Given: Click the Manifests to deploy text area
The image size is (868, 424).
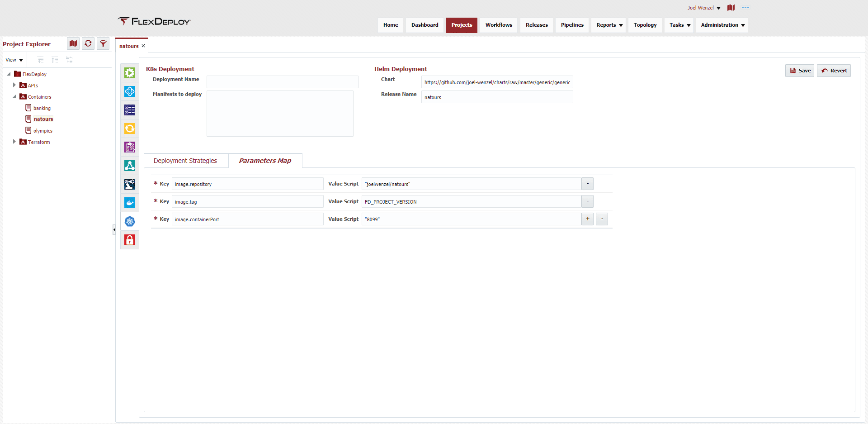Looking at the screenshot, I should pyautogui.click(x=280, y=114).
